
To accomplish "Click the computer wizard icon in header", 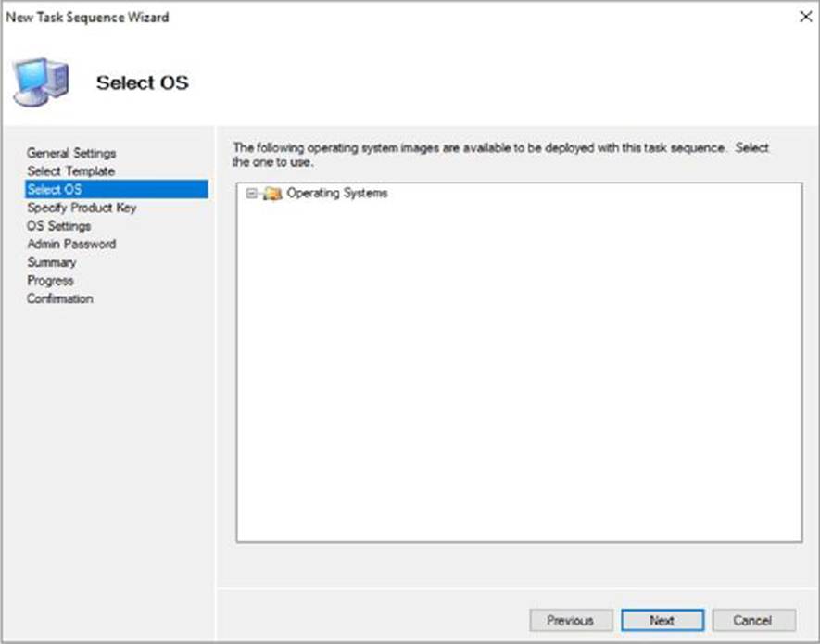I will click(40, 81).
